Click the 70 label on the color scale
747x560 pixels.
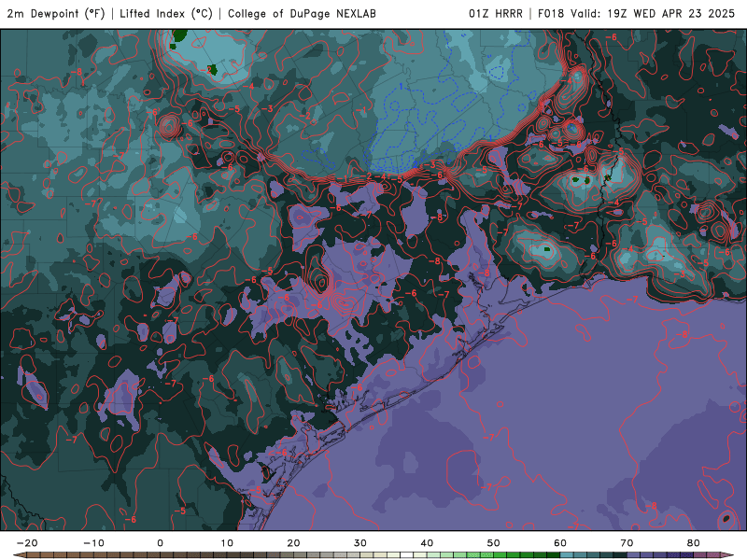pyautogui.click(x=627, y=543)
